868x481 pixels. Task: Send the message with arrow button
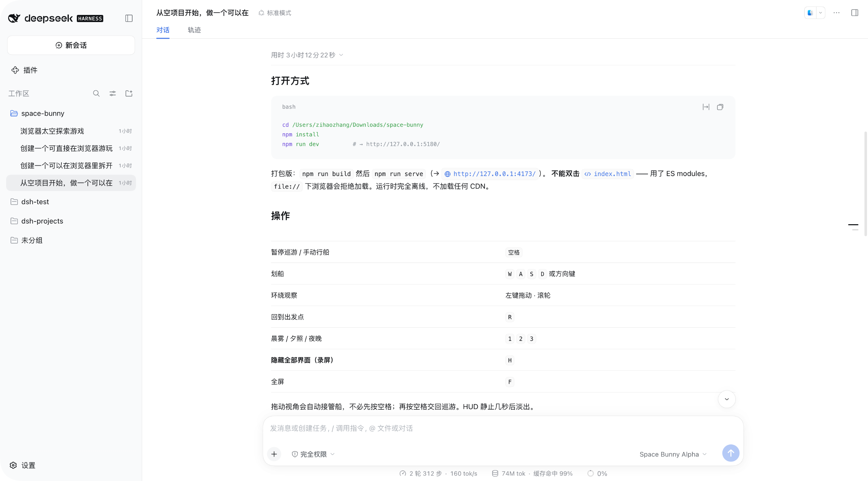click(731, 453)
